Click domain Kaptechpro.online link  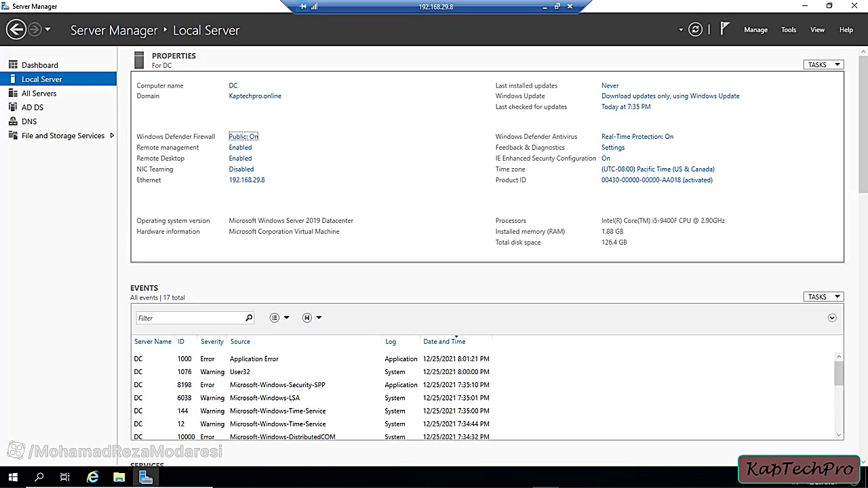[x=255, y=96]
